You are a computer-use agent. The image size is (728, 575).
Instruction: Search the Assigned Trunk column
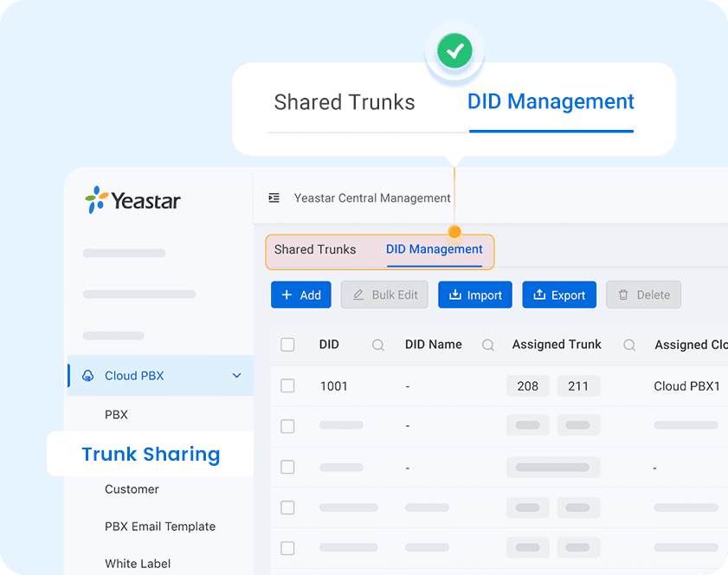point(629,345)
